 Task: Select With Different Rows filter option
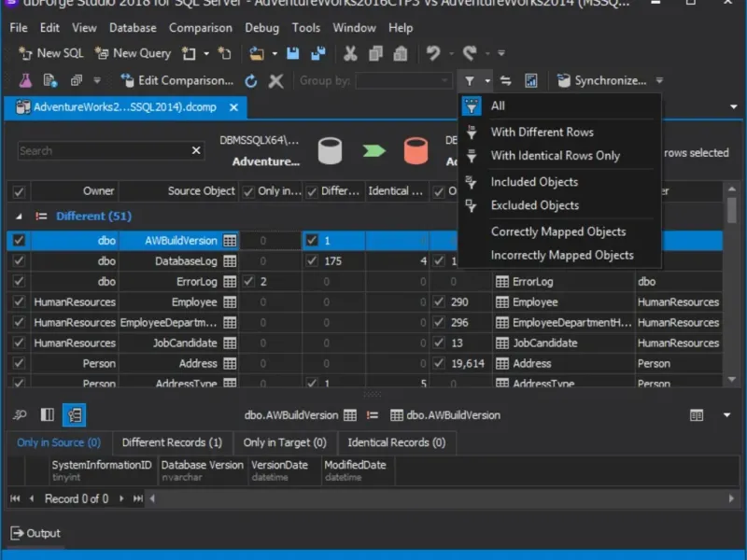coord(542,132)
